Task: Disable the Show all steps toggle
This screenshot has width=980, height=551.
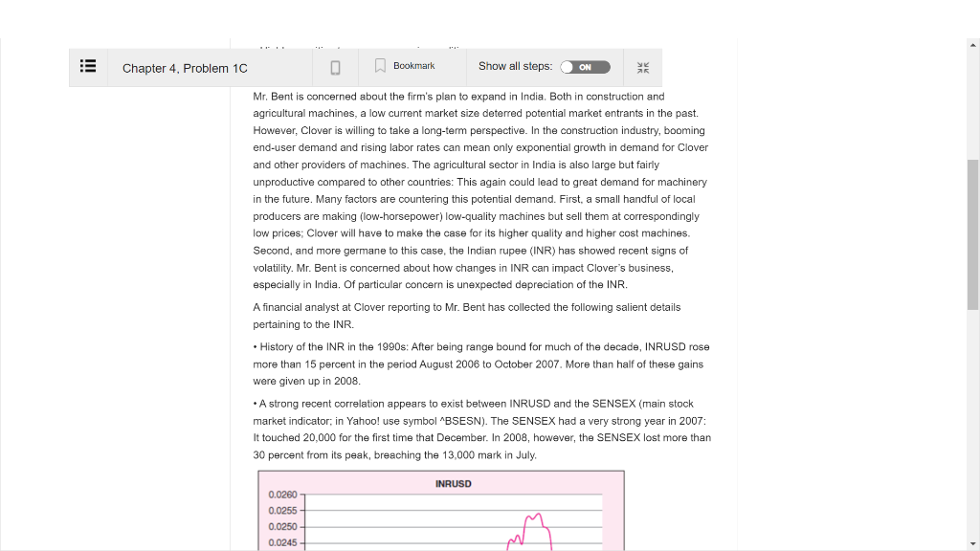Action: point(586,67)
